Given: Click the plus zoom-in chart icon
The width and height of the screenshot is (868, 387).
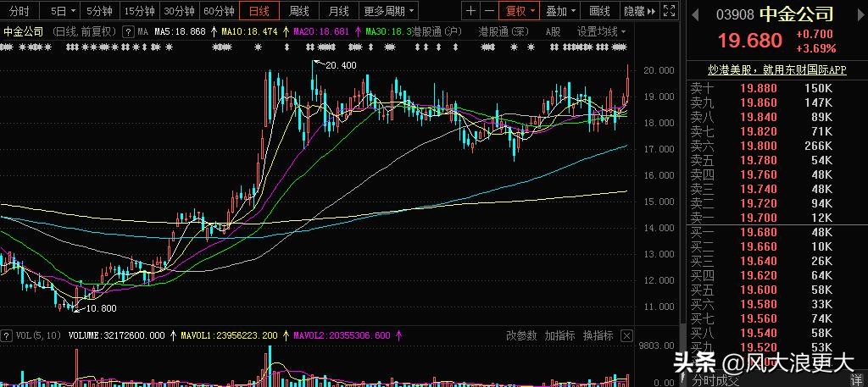Looking at the screenshot, I should pos(471,11).
